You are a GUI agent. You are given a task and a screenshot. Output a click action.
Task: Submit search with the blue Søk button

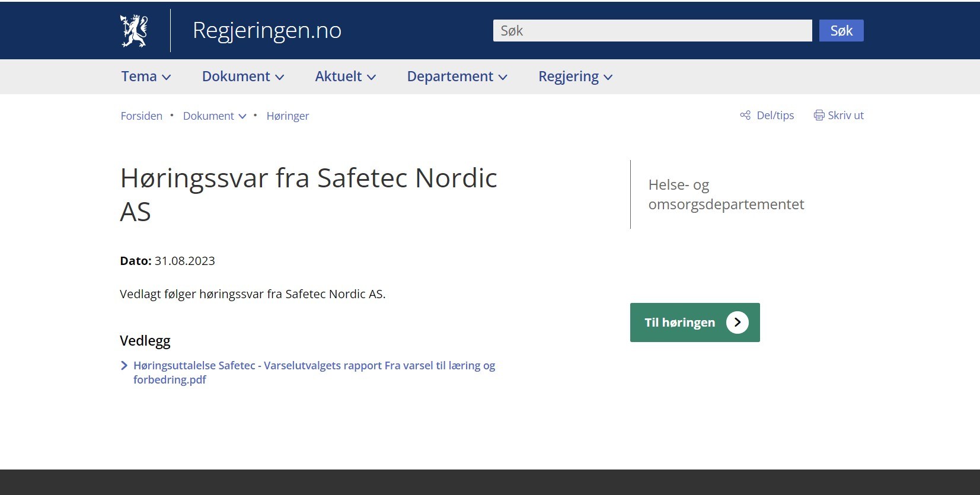[841, 31]
